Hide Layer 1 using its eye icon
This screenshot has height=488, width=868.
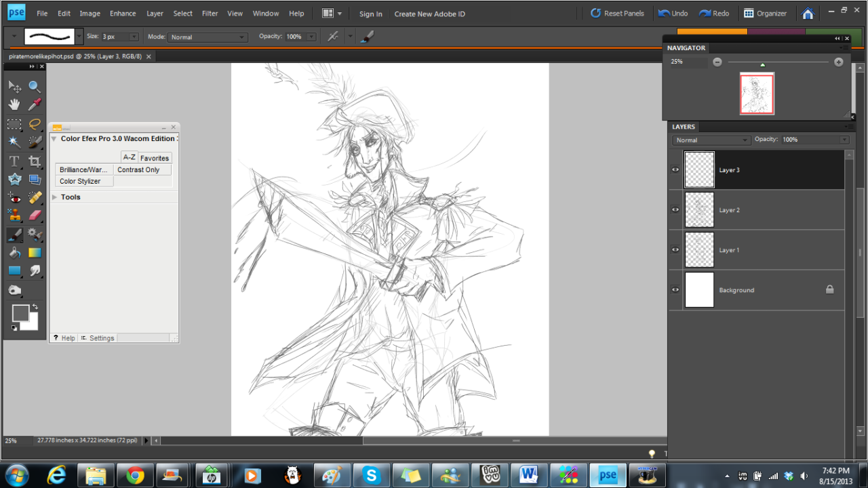[x=675, y=250]
